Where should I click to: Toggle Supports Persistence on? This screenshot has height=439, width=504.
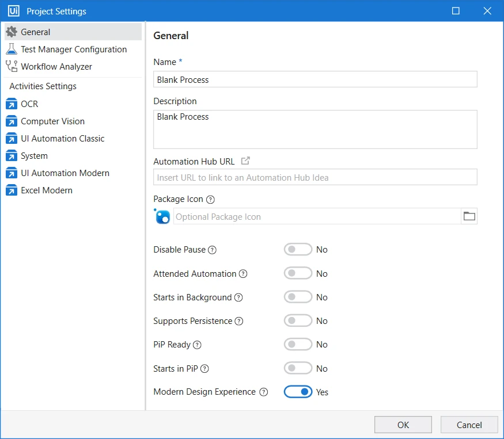(298, 320)
